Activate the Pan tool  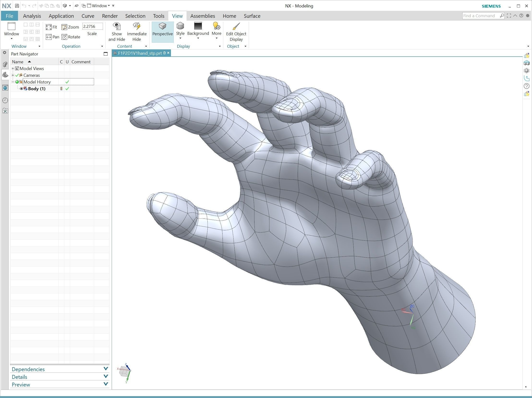pyautogui.click(x=48, y=37)
